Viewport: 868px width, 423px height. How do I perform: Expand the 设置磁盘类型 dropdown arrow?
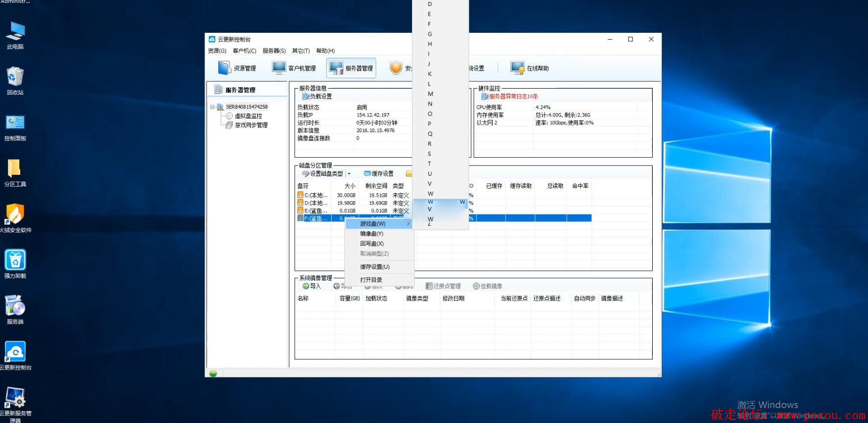[349, 174]
